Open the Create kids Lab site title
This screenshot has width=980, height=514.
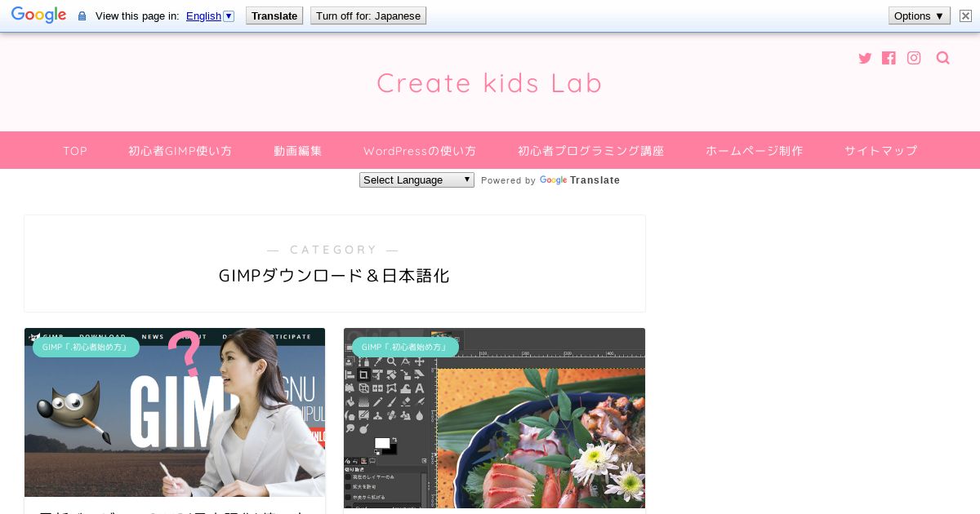pos(490,83)
